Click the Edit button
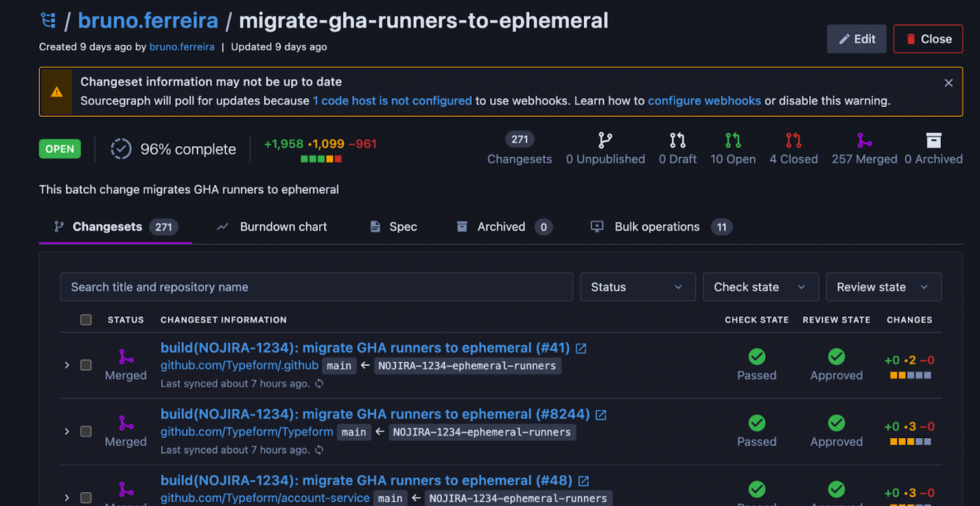This screenshot has width=980, height=506. (x=857, y=39)
